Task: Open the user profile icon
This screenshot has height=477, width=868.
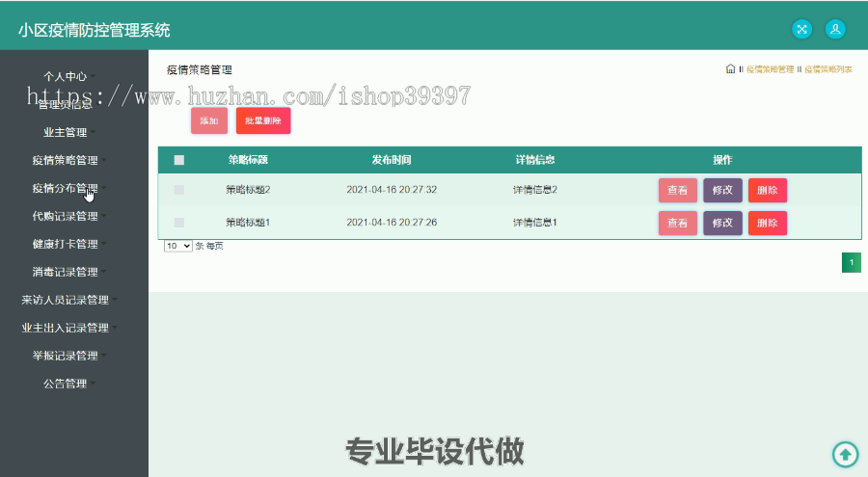Action: pyautogui.click(x=835, y=29)
